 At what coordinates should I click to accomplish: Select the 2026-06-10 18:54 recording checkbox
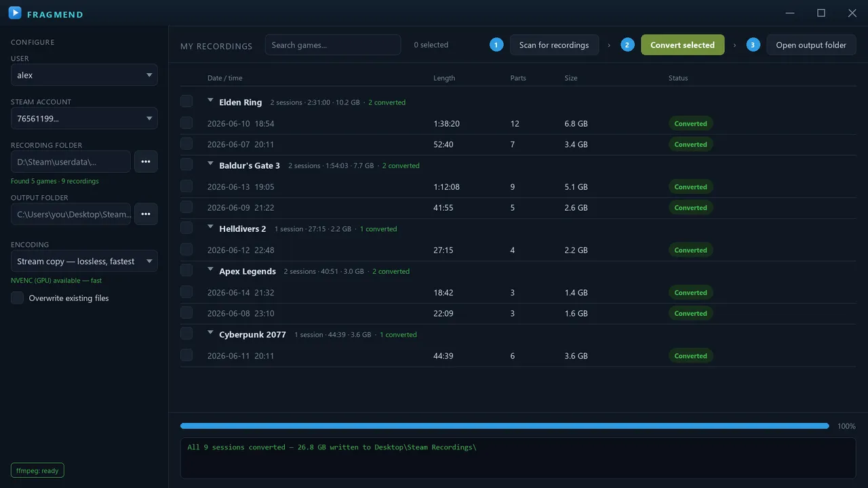coord(186,123)
